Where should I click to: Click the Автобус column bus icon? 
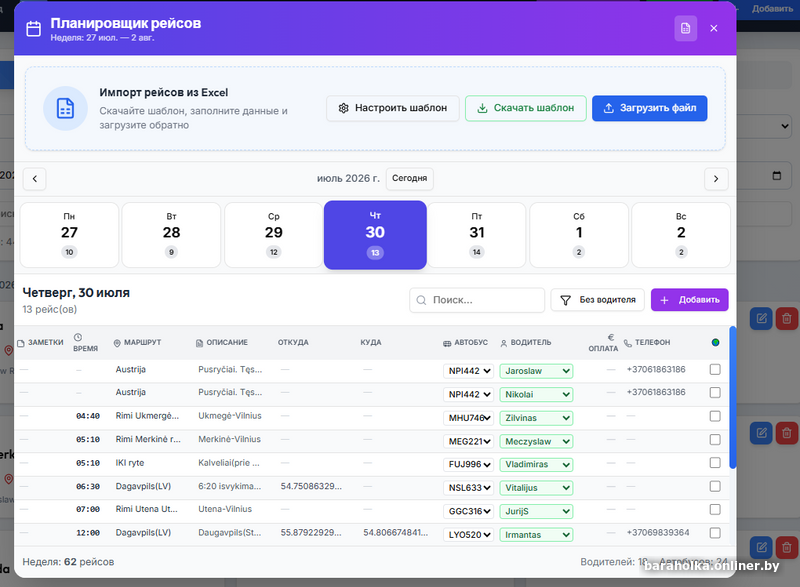coord(447,343)
